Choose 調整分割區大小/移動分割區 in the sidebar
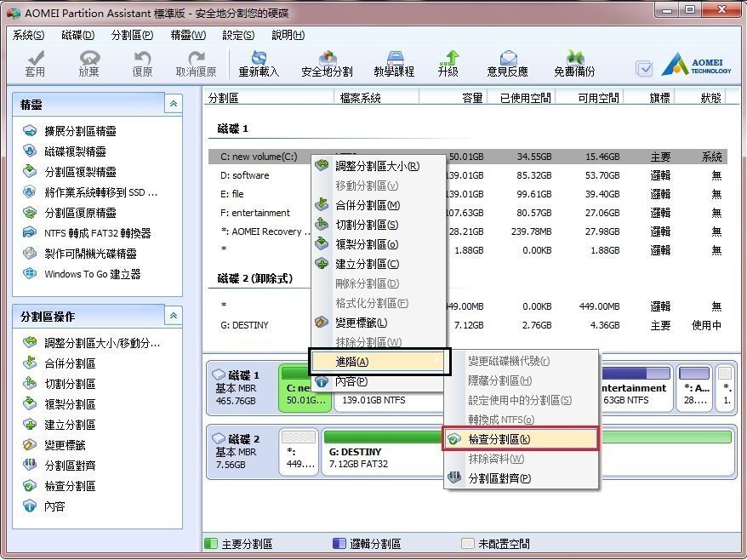Screen dimensions: 747x560 click(x=92, y=343)
